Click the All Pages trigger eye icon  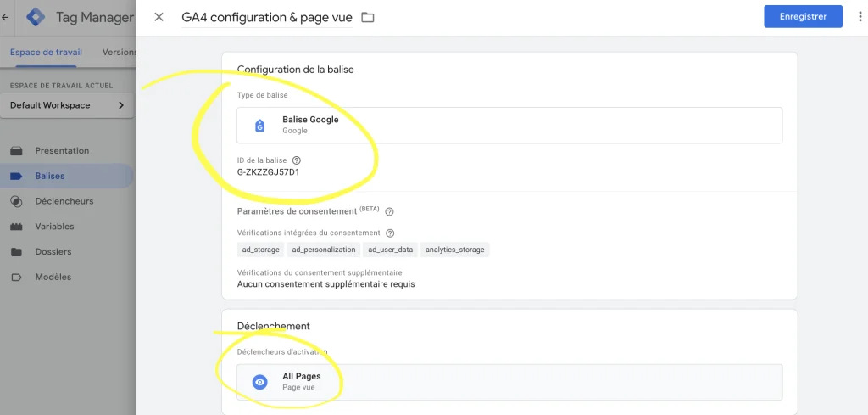(x=260, y=382)
